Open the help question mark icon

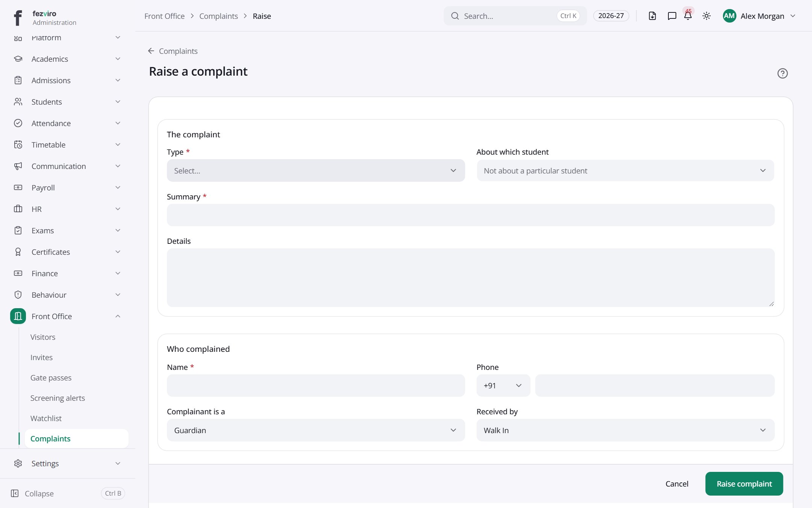pos(782,73)
